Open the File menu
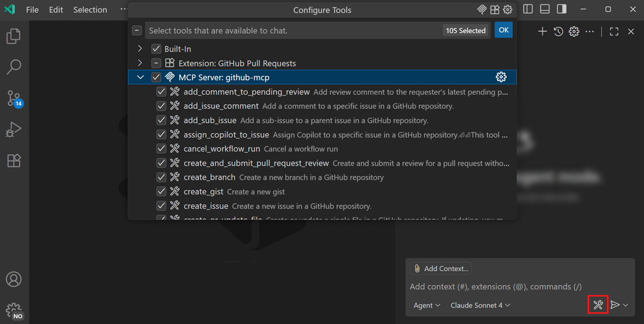This screenshot has height=324, width=644. [x=32, y=9]
